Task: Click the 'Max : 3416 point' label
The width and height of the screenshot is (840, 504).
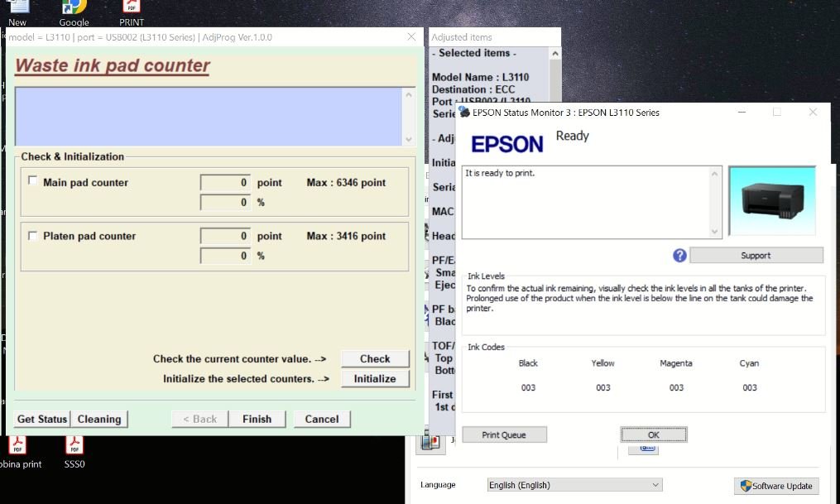Action: (x=346, y=236)
